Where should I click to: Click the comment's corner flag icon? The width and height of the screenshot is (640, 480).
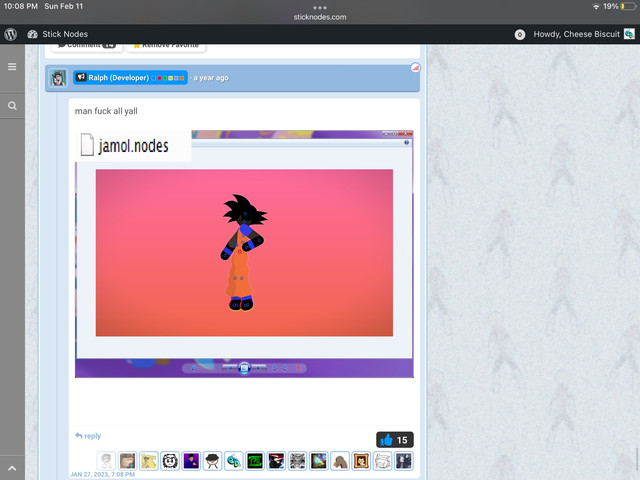point(415,68)
